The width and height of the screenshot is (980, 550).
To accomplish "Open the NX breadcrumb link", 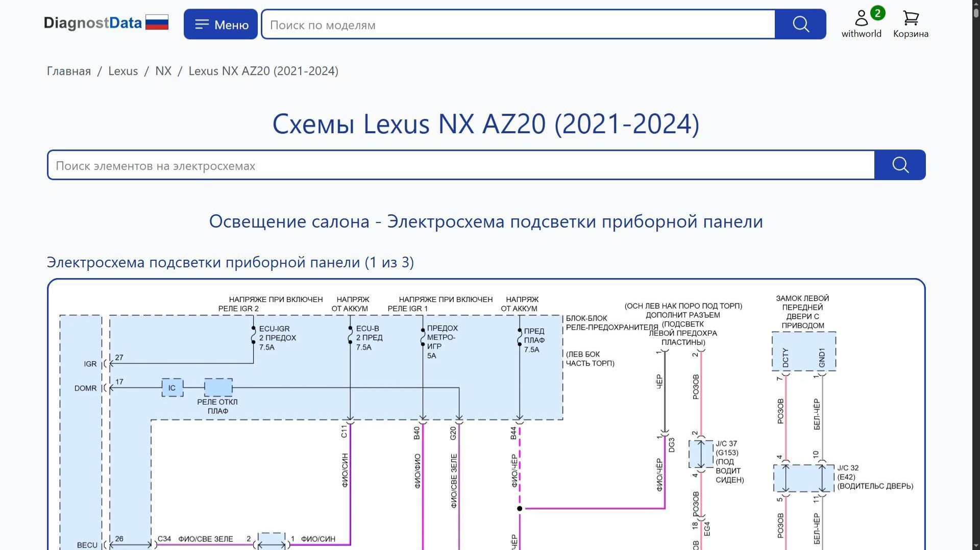I will coord(163,71).
